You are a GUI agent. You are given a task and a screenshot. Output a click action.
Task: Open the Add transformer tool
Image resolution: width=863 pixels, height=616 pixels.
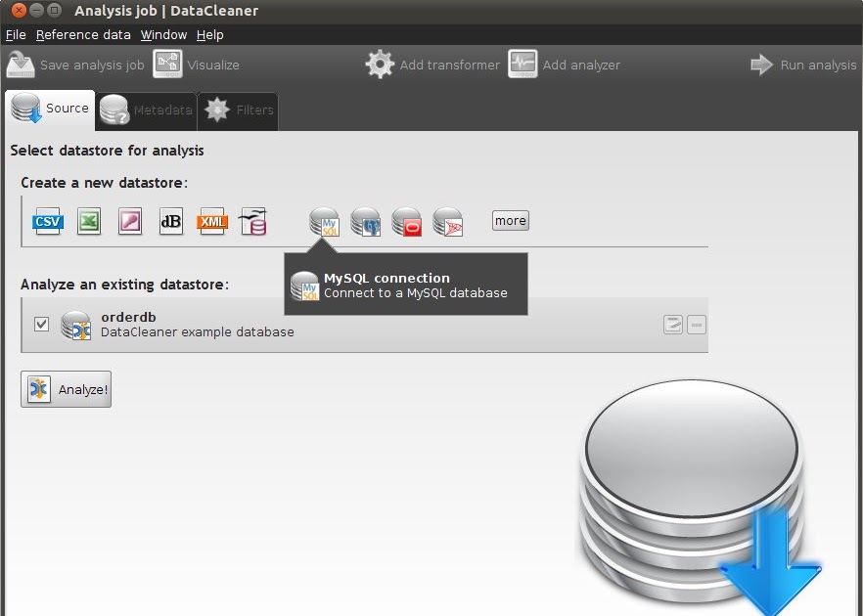[431, 65]
